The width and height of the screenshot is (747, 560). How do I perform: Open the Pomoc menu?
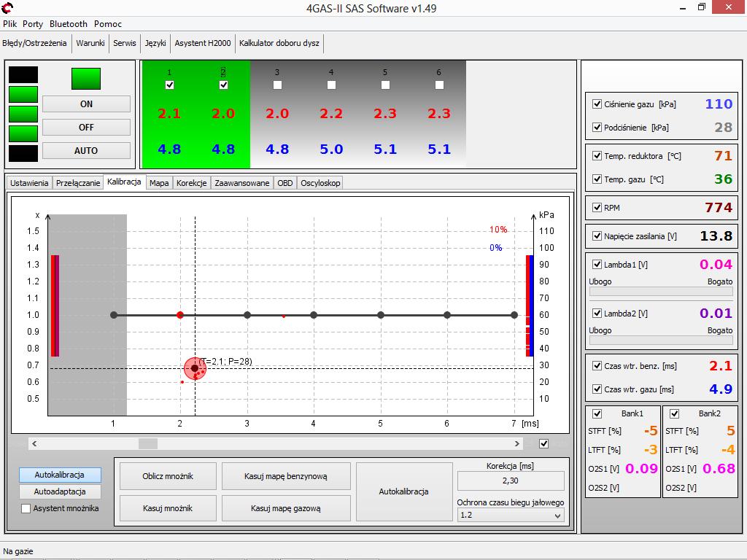[x=108, y=24]
